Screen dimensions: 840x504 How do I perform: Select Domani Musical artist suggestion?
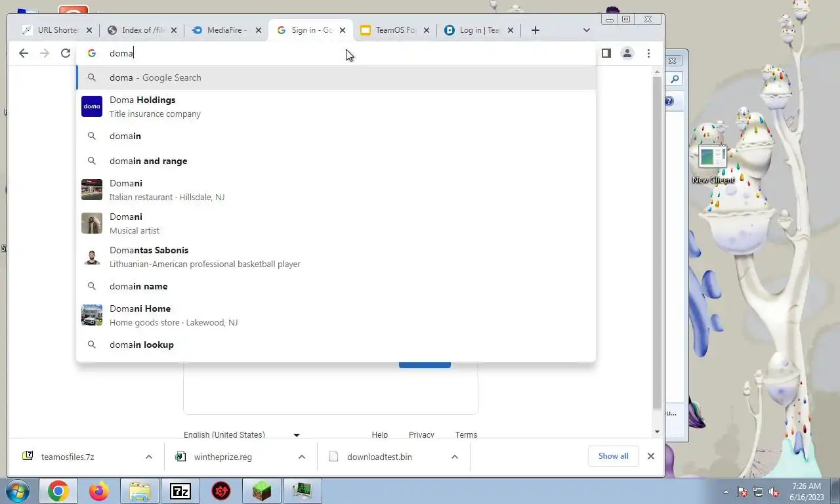[x=336, y=223]
